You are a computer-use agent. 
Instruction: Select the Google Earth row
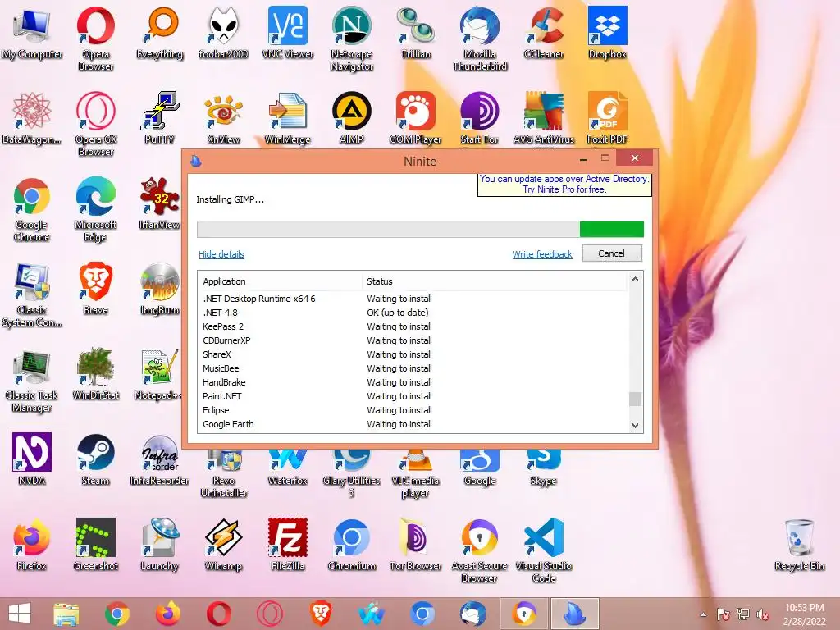413,424
